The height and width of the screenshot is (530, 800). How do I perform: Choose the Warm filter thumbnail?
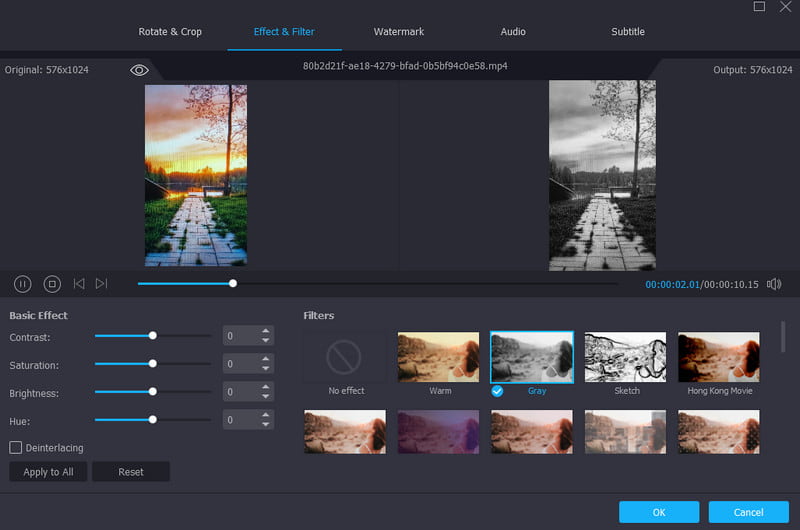(439, 357)
